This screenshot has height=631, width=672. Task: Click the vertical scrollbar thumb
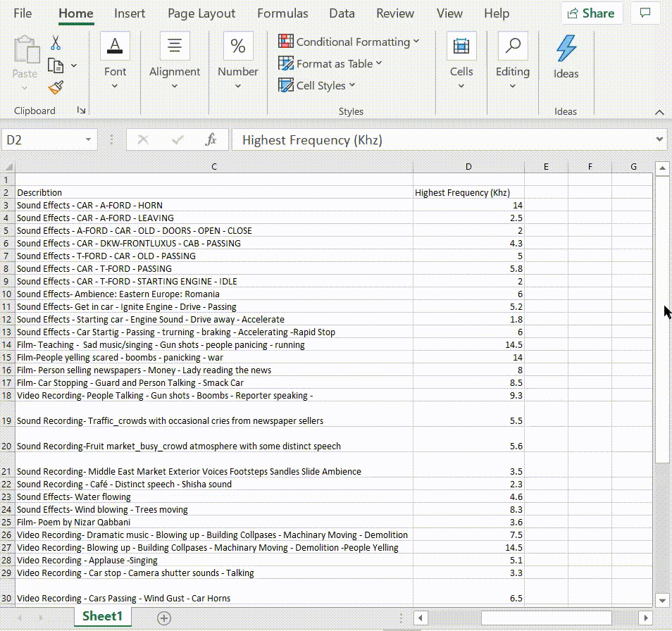coord(662,319)
